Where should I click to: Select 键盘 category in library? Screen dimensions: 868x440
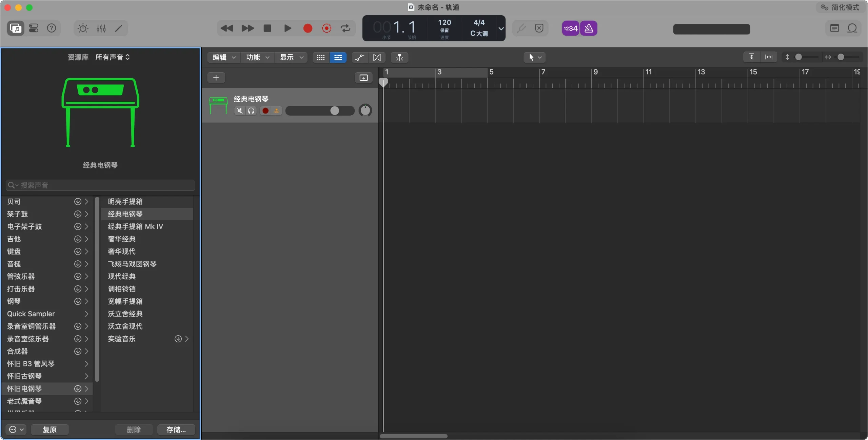tap(14, 252)
